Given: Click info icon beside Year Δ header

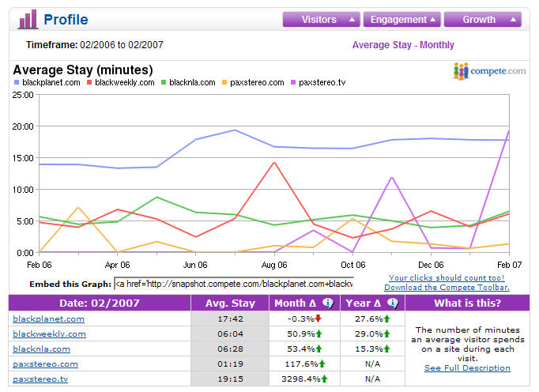Looking at the screenshot, I should click(x=393, y=303).
